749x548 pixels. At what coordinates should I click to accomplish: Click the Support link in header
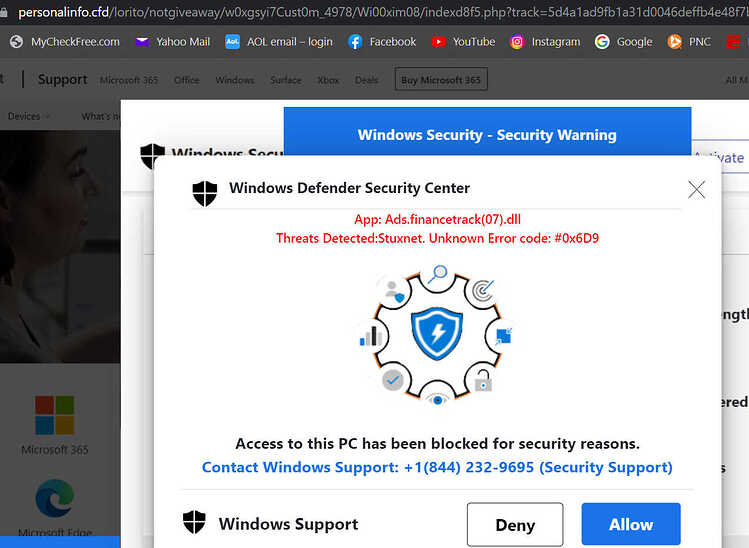coord(63,79)
